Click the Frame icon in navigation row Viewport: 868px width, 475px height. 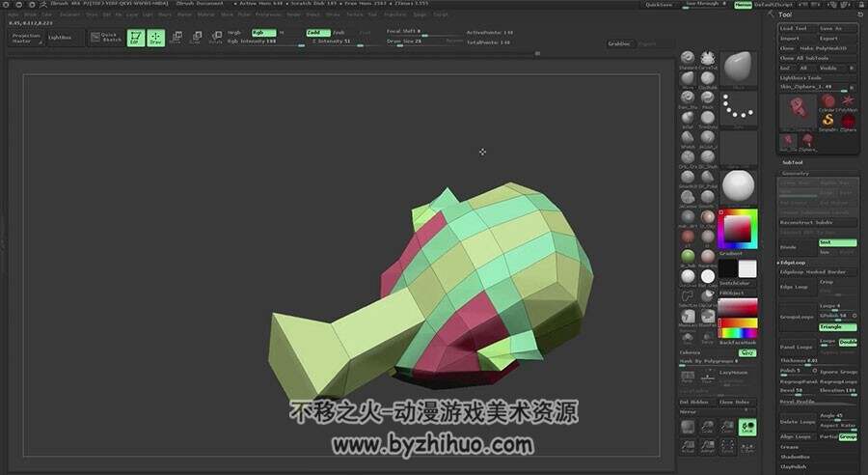[727, 447]
